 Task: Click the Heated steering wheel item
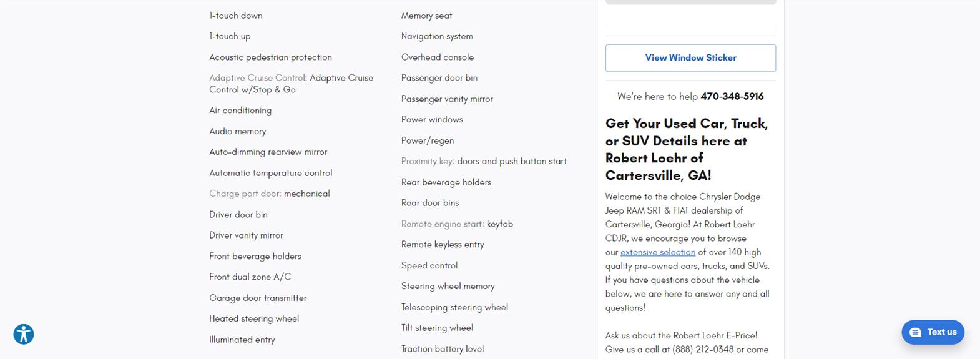pos(254,318)
